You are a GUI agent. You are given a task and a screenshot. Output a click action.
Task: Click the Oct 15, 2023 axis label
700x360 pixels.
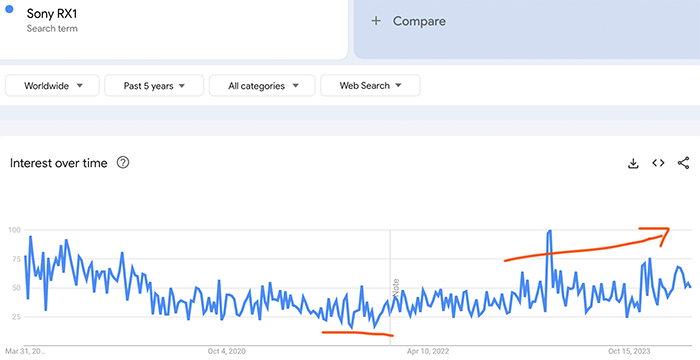pos(629,351)
